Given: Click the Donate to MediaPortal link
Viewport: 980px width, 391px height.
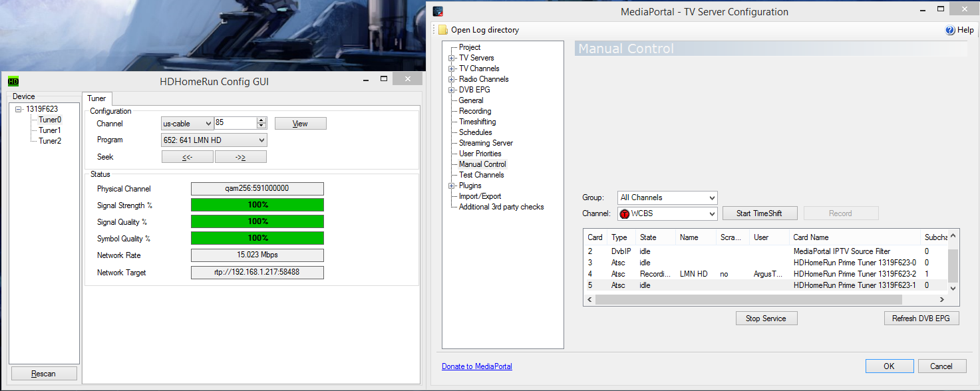Looking at the screenshot, I should (477, 366).
